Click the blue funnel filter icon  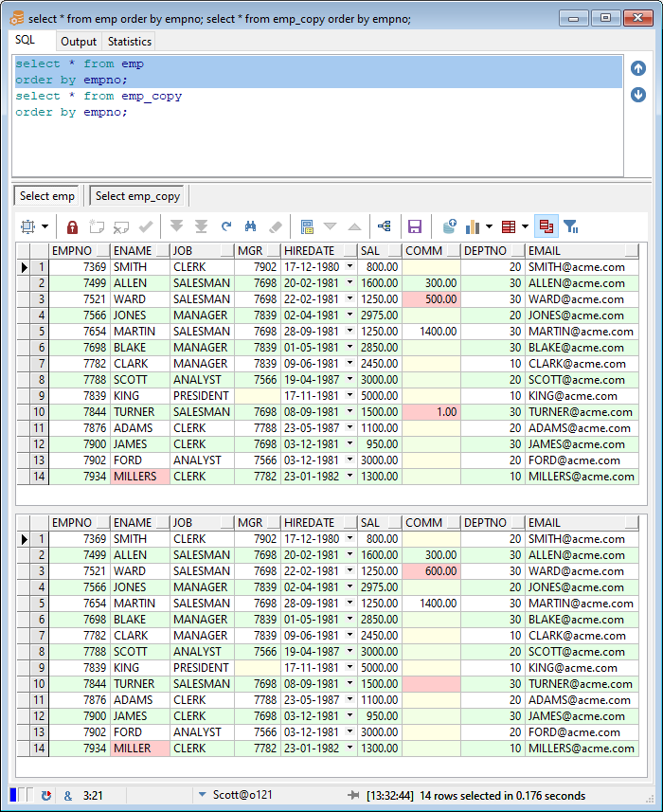pos(570,226)
